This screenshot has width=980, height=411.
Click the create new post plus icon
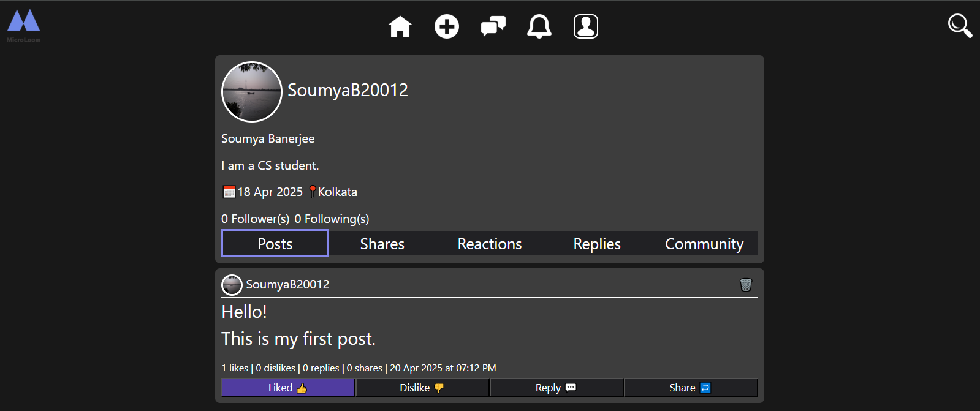[x=447, y=27]
